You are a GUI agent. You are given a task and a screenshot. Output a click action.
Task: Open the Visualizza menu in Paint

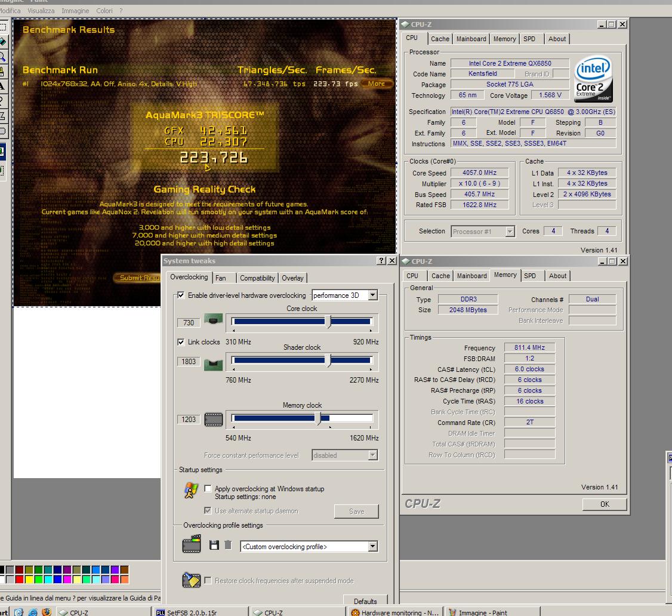pyautogui.click(x=41, y=11)
